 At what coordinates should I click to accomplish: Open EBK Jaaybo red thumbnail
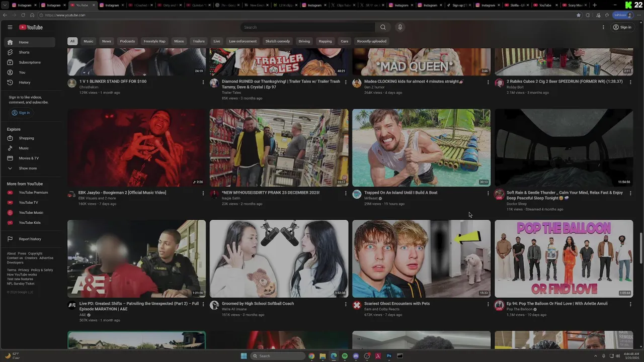pyautogui.click(x=137, y=148)
